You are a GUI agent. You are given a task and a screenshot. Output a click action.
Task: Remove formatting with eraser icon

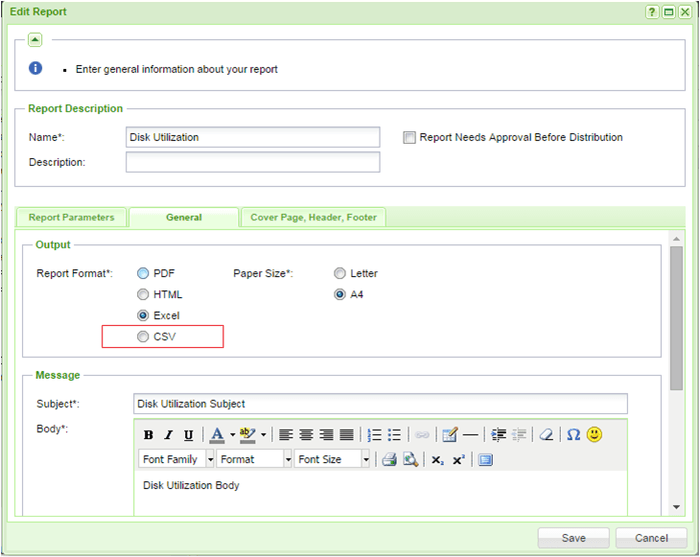click(546, 435)
